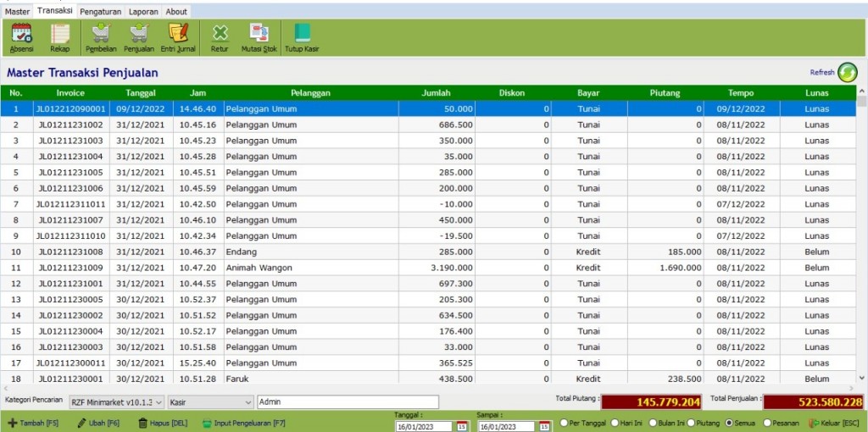Open the Tutup Kasir icon
The height and width of the screenshot is (432, 868).
[302, 37]
